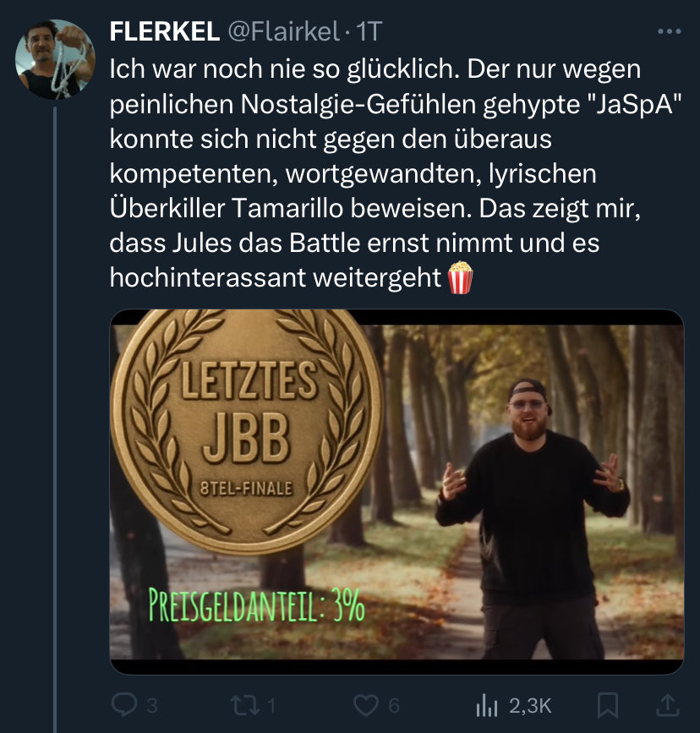Click the popcorn emoji in the tweet

click(x=460, y=277)
